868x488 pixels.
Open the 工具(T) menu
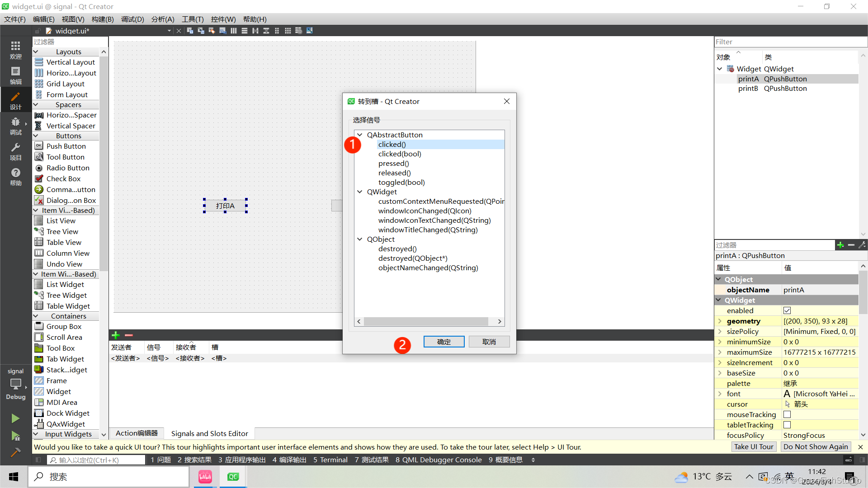click(x=193, y=19)
